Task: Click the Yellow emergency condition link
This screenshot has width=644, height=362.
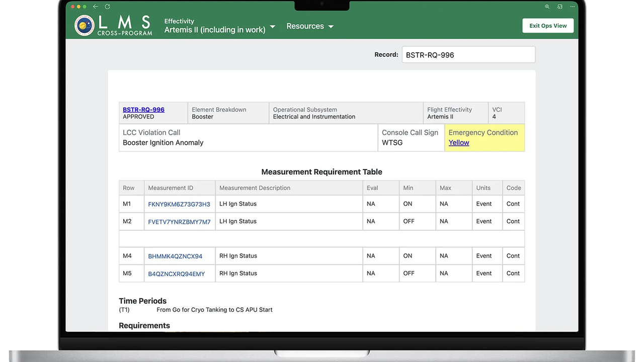Action: [458, 143]
